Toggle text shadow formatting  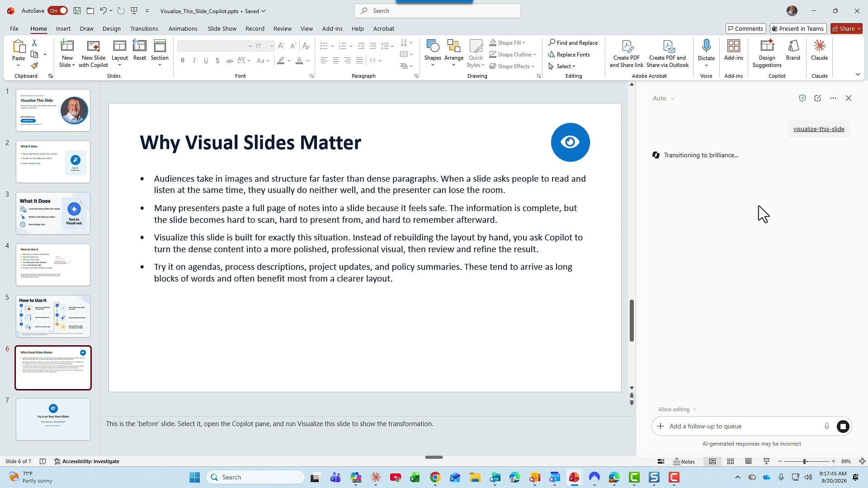(x=217, y=61)
